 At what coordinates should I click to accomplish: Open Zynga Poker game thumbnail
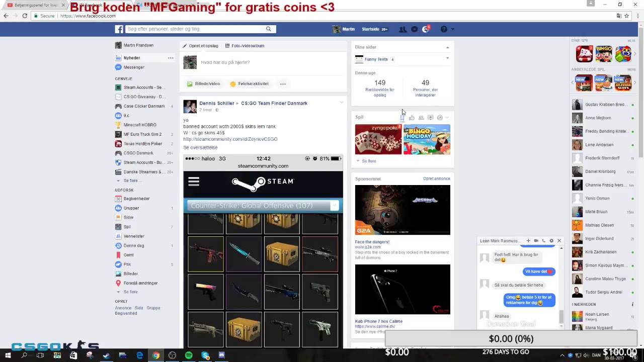(378, 139)
